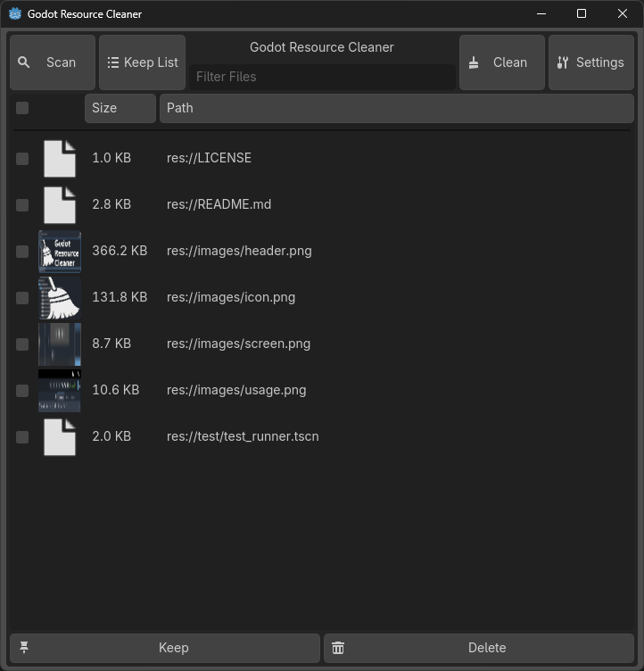Click the res://images/screen.png path
This screenshot has width=644, height=671.
pyautogui.click(x=238, y=344)
